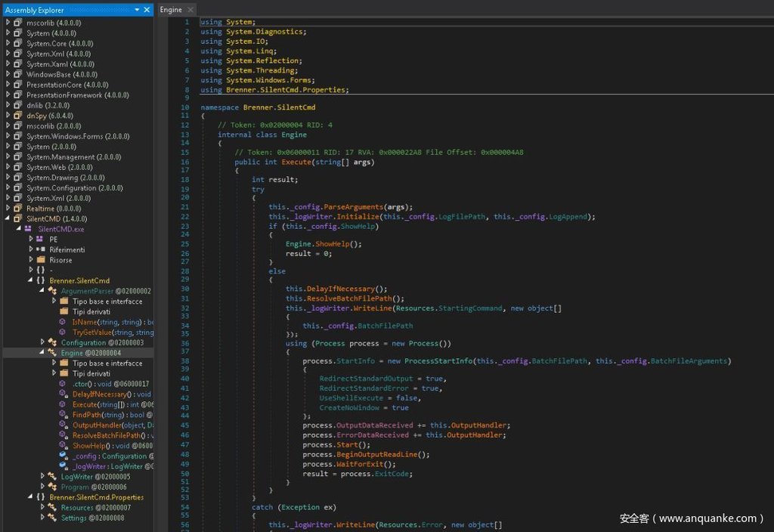The width and height of the screenshot is (774, 532).
Task: Expand the LogWriter class node
Action: coord(43,477)
